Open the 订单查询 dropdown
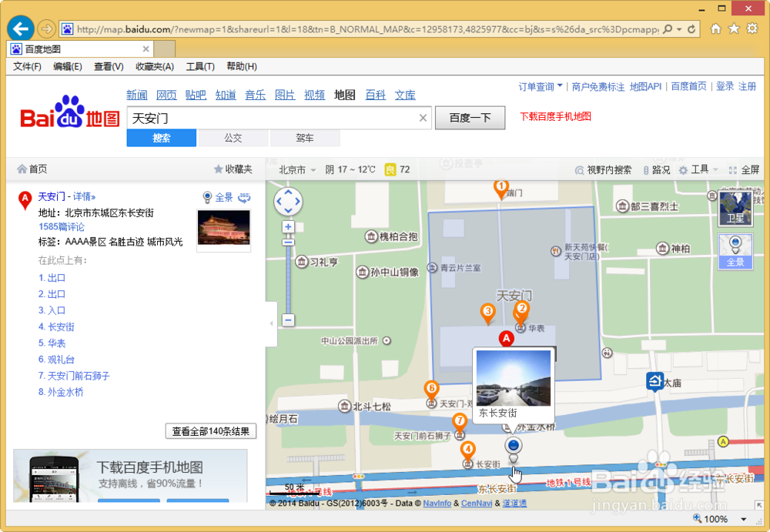This screenshot has width=770, height=532. click(541, 87)
